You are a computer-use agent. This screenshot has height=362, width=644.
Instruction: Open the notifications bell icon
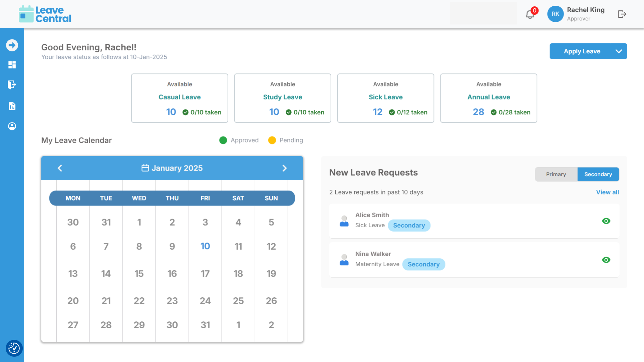click(530, 14)
